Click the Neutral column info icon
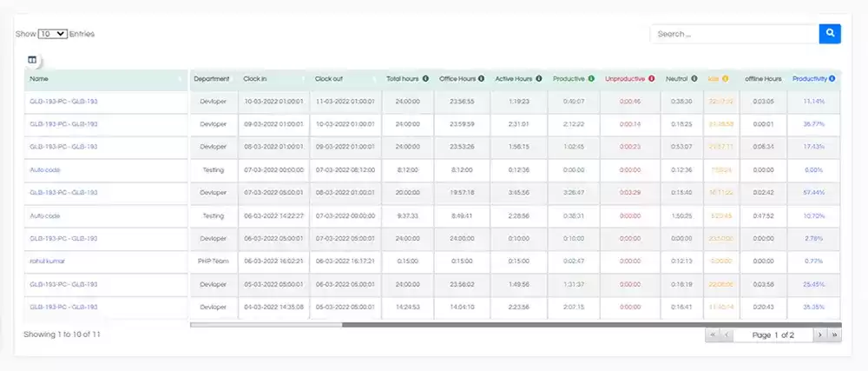 [694, 79]
